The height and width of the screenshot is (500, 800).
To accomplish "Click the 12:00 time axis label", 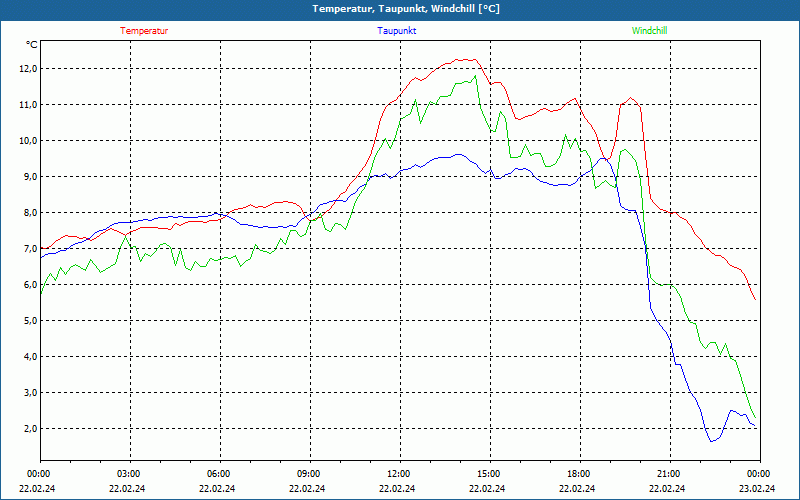I will click(x=397, y=474).
